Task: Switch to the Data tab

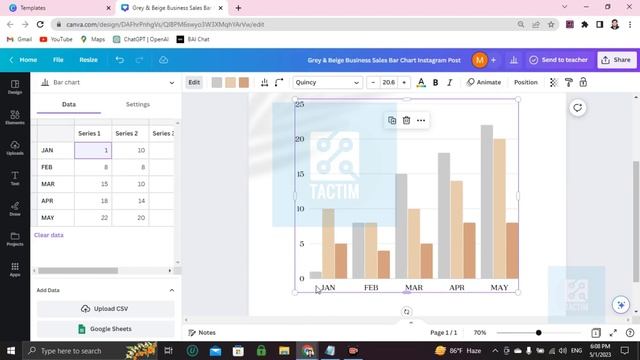Action: (x=69, y=104)
